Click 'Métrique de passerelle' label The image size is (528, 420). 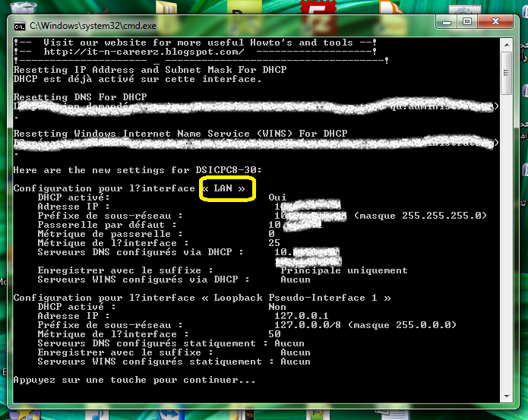109,234
